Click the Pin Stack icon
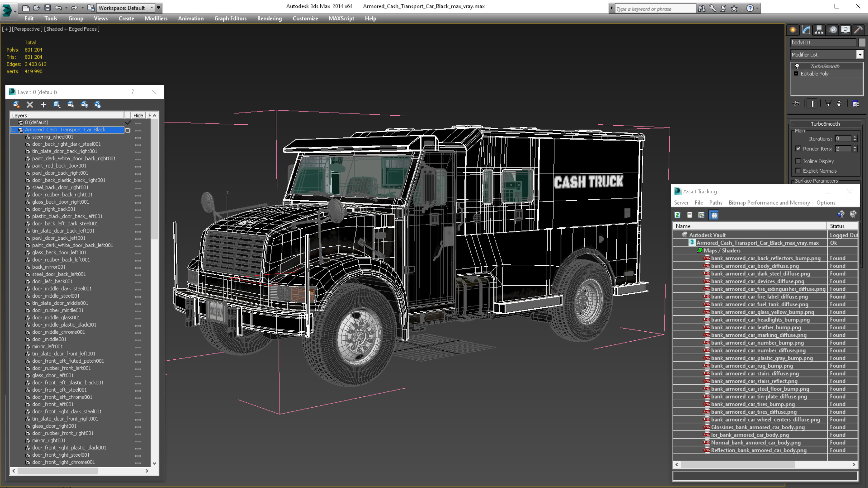Screen dimensions: 868x488 click(x=797, y=103)
